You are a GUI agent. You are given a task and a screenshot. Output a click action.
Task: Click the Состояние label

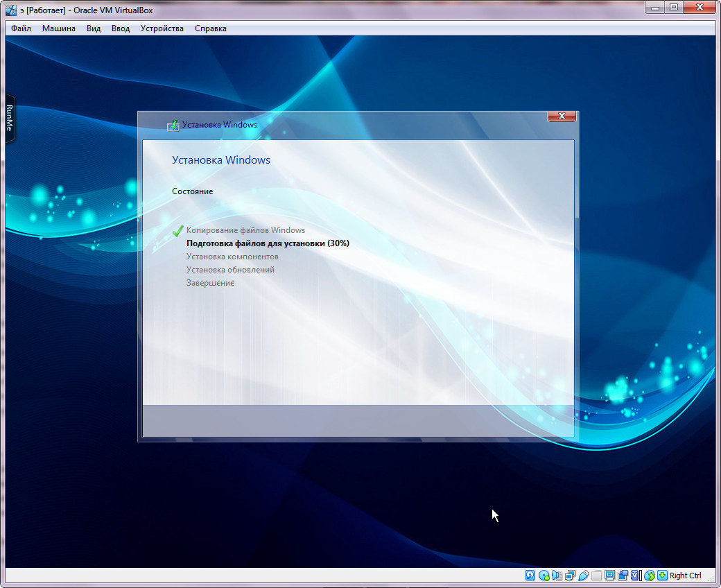(192, 191)
